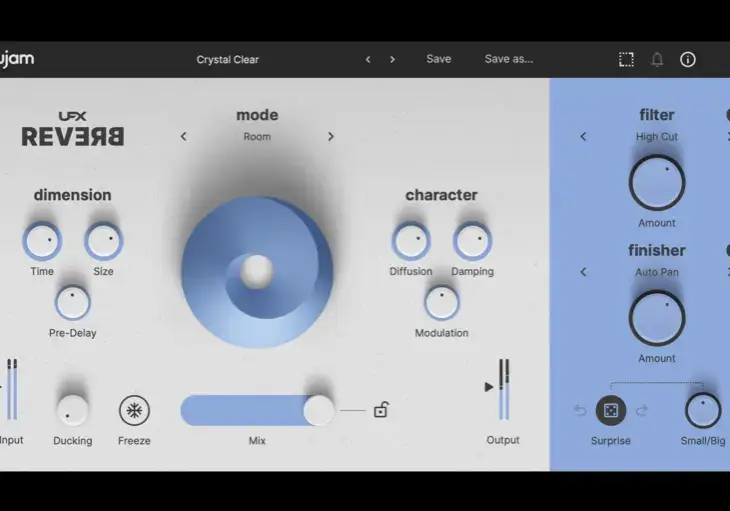Click the Room mode label
Image resolution: width=730 pixels, height=511 pixels.
click(257, 137)
